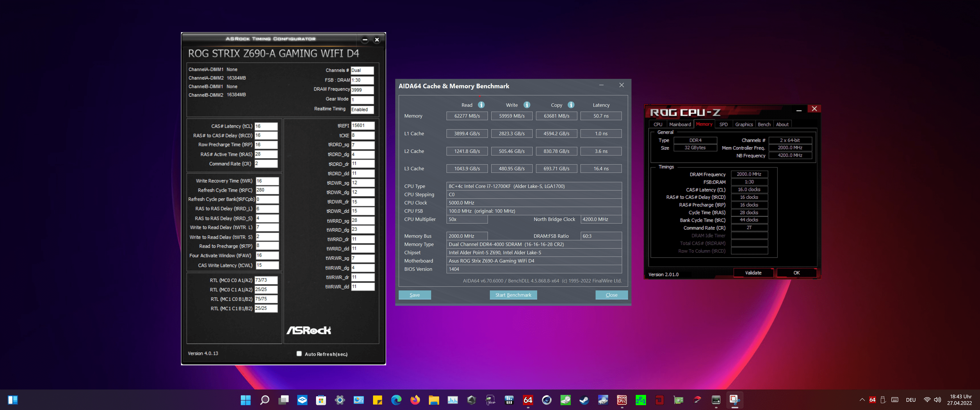Open the Graphics tab in CPU-Z
The image size is (980, 410).
pos(744,124)
